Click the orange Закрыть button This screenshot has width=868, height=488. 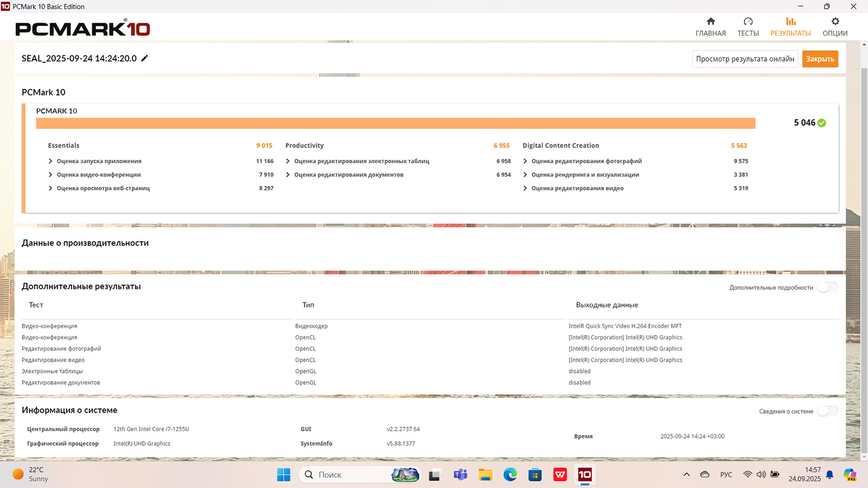pos(820,59)
